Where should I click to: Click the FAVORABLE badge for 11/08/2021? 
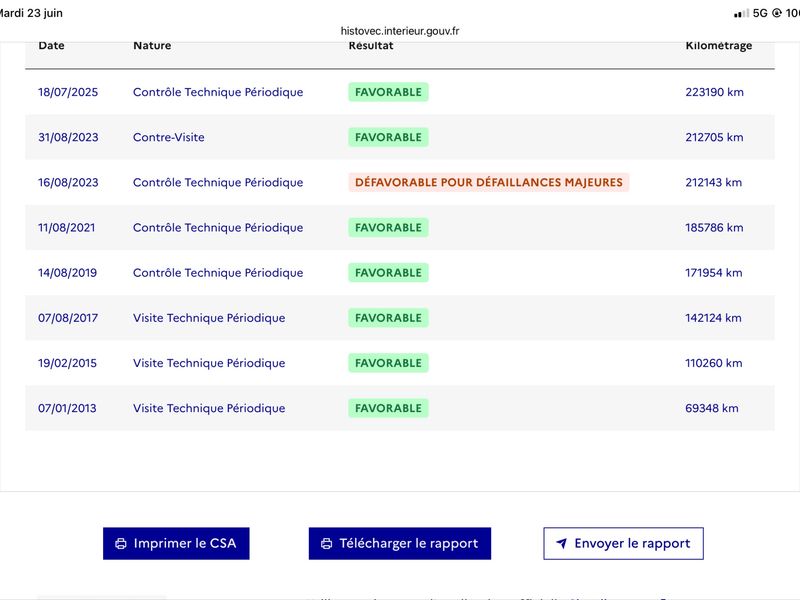click(388, 228)
